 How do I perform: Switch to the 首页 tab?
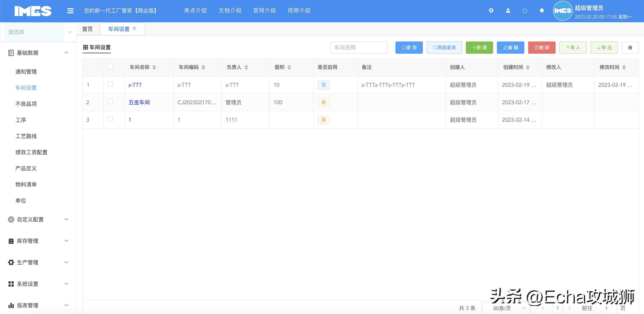[x=87, y=29]
